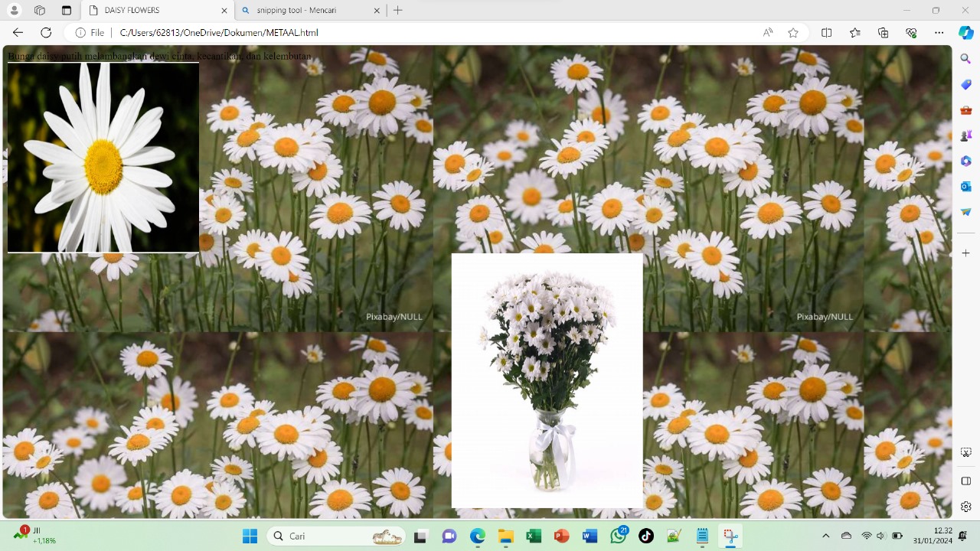Open Browser essentials heart icon
980x551 pixels.
pos(911,33)
